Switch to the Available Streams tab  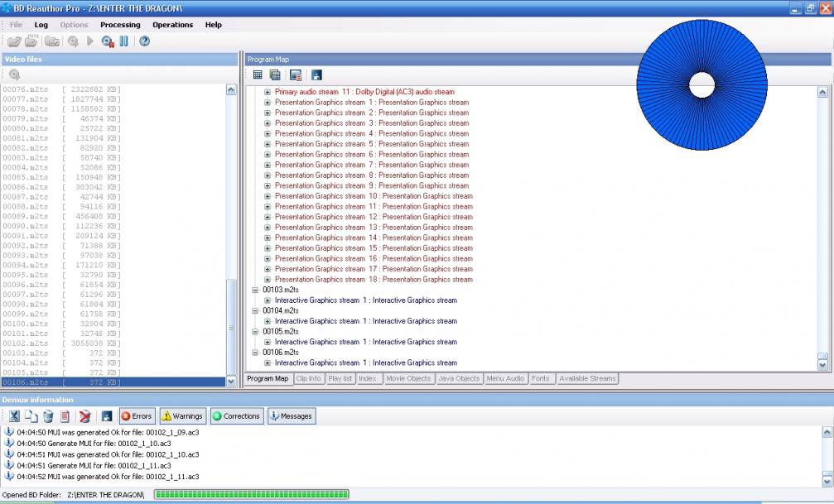[x=588, y=378]
